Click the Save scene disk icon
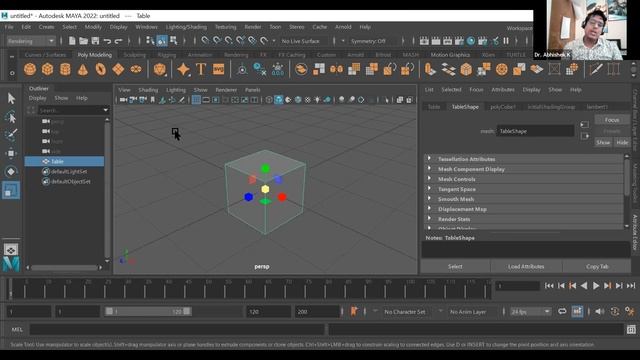640x360 pixels. click(95, 41)
